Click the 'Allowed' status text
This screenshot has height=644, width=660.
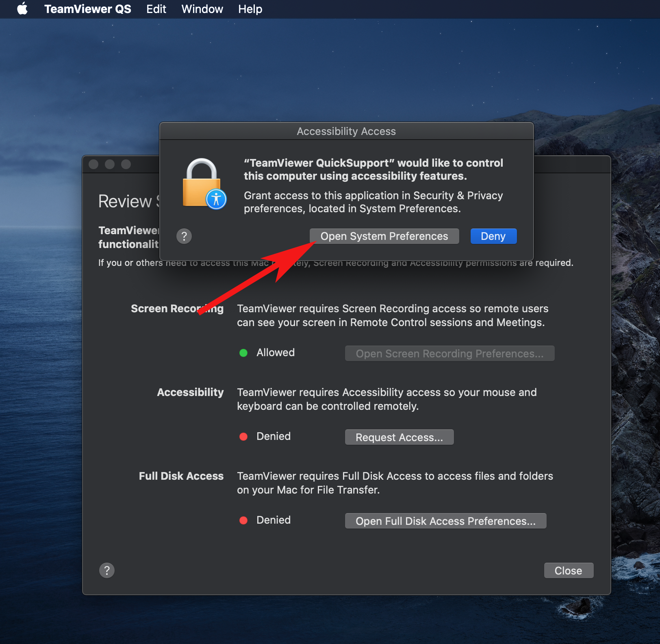coord(276,352)
